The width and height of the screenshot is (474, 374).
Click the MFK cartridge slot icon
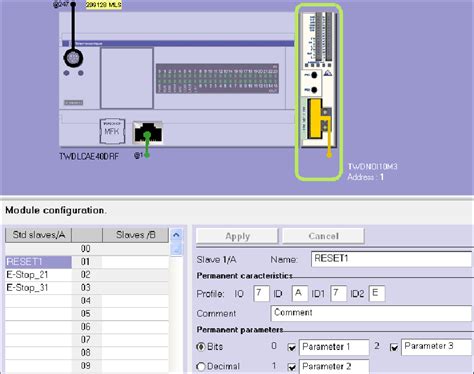click(112, 131)
